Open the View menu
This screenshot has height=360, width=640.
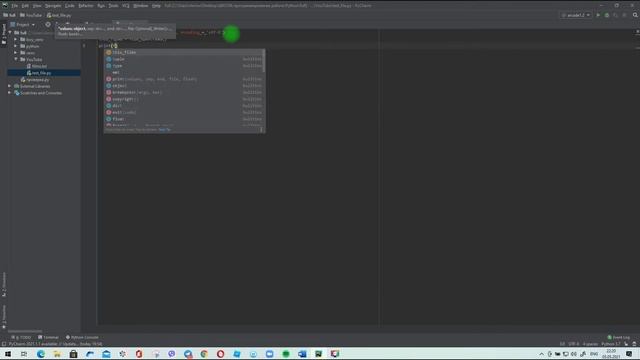click(37, 6)
